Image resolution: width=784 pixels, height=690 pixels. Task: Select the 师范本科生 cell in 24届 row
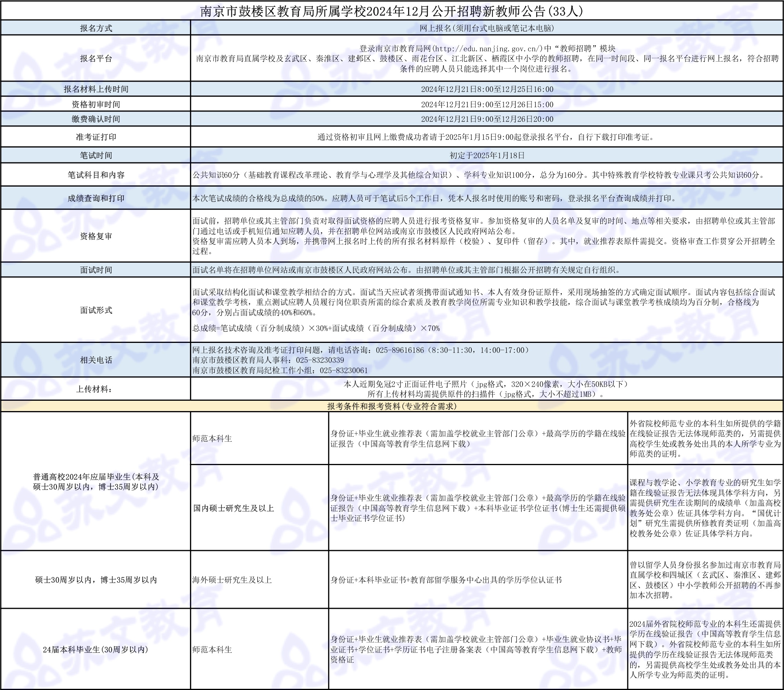tap(259, 649)
